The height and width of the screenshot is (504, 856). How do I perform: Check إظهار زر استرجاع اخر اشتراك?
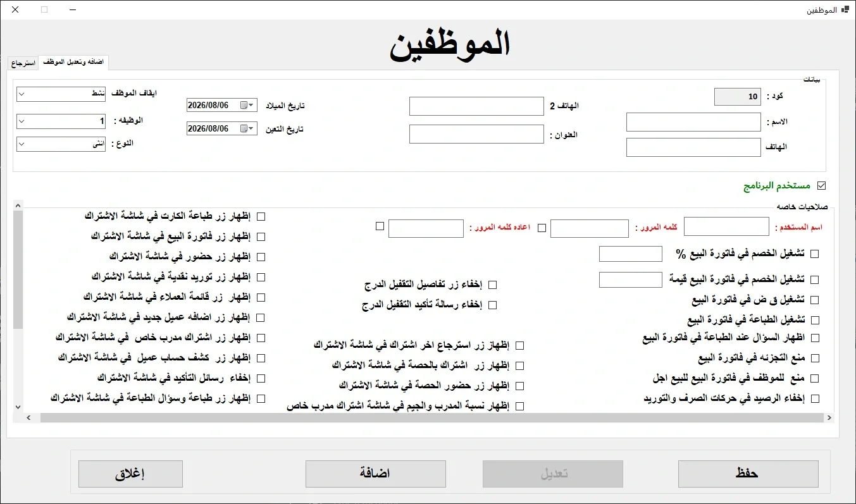click(520, 346)
